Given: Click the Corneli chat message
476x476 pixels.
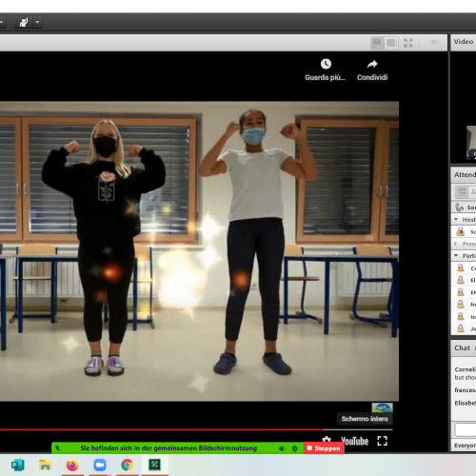Looking at the screenshot, I should coord(465,373).
